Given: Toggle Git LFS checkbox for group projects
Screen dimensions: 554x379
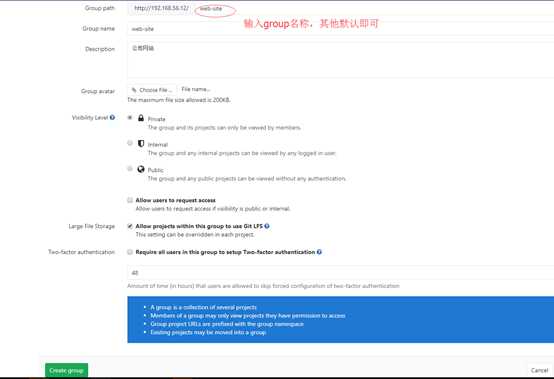Looking at the screenshot, I should click(130, 226).
